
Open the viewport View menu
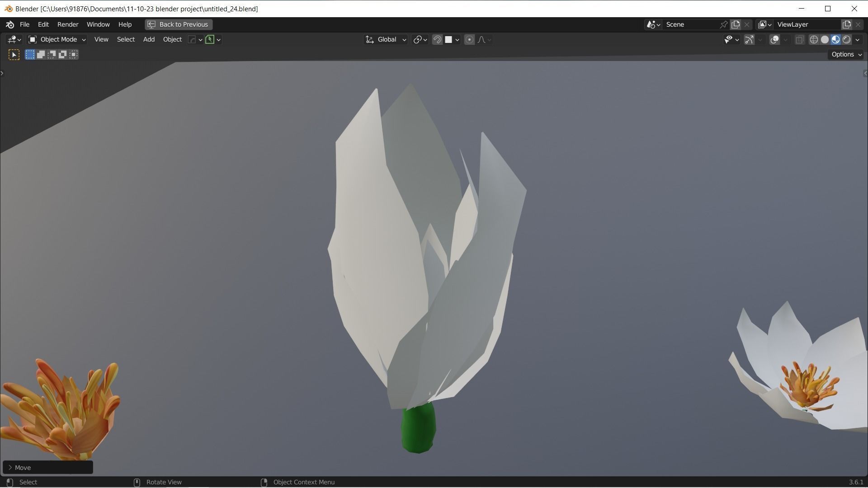(x=101, y=40)
